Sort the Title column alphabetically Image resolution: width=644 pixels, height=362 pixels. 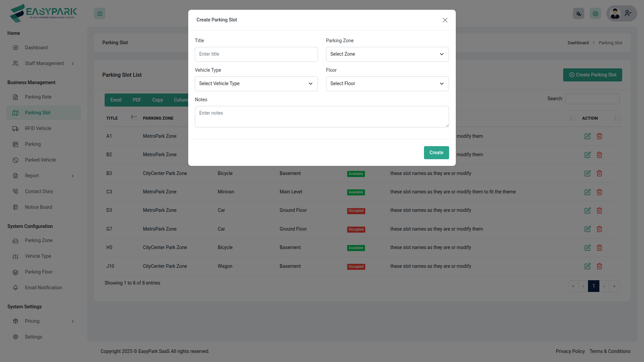pos(134,118)
